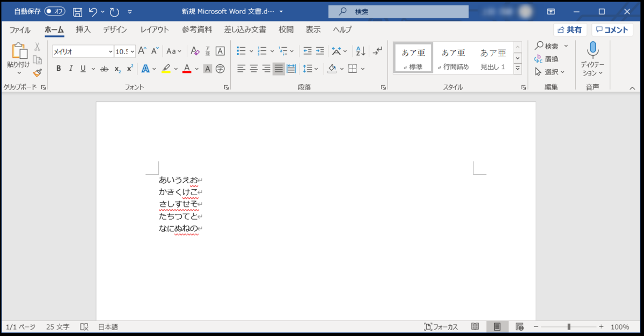Click the コメント button
This screenshot has height=336, width=644.
click(x=612, y=30)
